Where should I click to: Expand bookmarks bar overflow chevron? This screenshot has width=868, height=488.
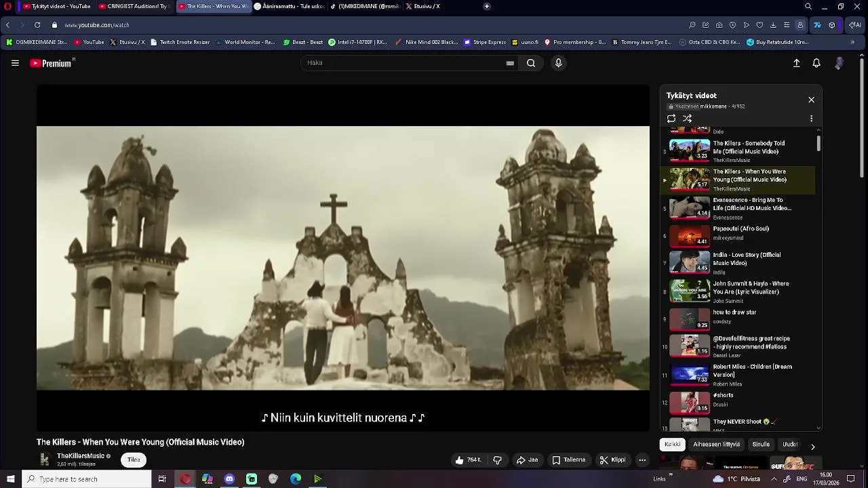tap(852, 42)
